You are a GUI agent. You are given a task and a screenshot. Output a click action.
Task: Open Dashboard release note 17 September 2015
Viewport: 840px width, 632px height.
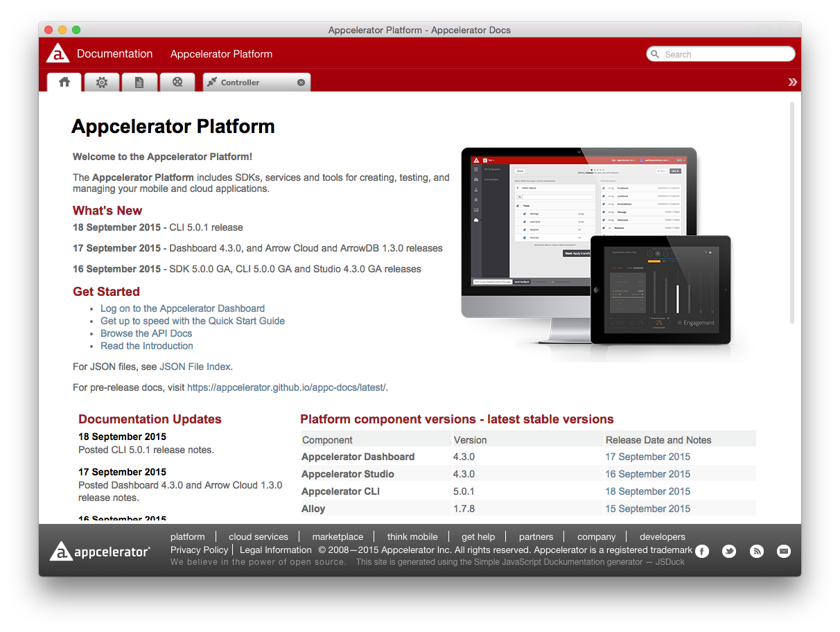(x=648, y=457)
